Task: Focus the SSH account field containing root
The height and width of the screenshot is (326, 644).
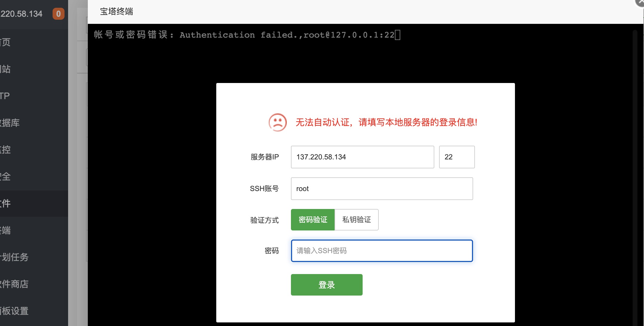Action: 382,189
